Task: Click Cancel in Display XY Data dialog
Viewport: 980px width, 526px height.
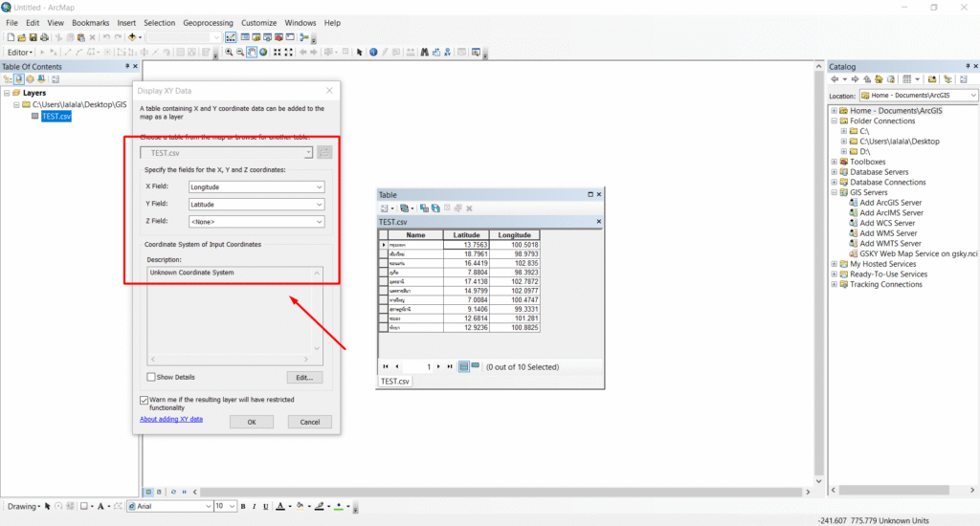Action: 309,422
